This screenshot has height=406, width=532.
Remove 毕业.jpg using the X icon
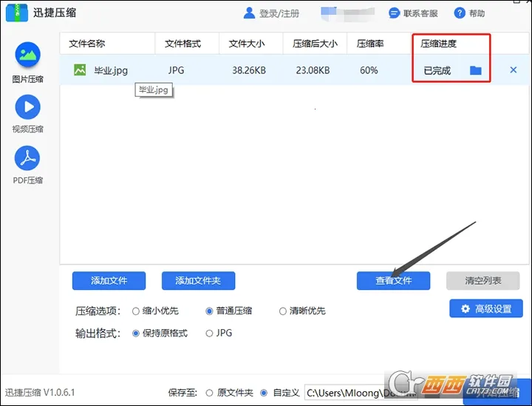click(514, 70)
